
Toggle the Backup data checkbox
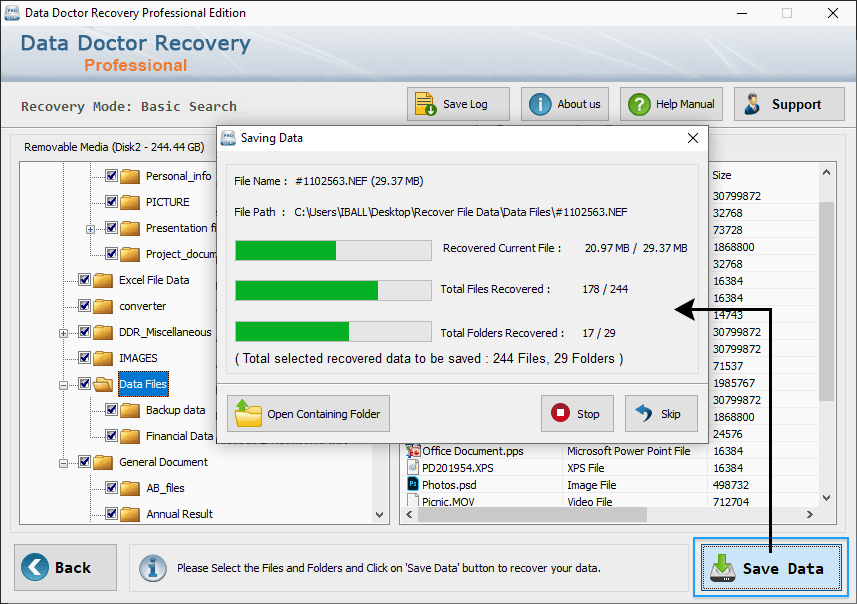(111, 409)
